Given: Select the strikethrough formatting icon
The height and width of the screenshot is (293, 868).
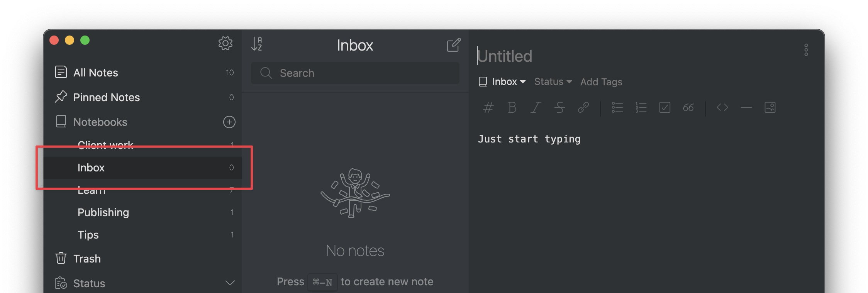Looking at the screenshot, I should tap(559, 108).
